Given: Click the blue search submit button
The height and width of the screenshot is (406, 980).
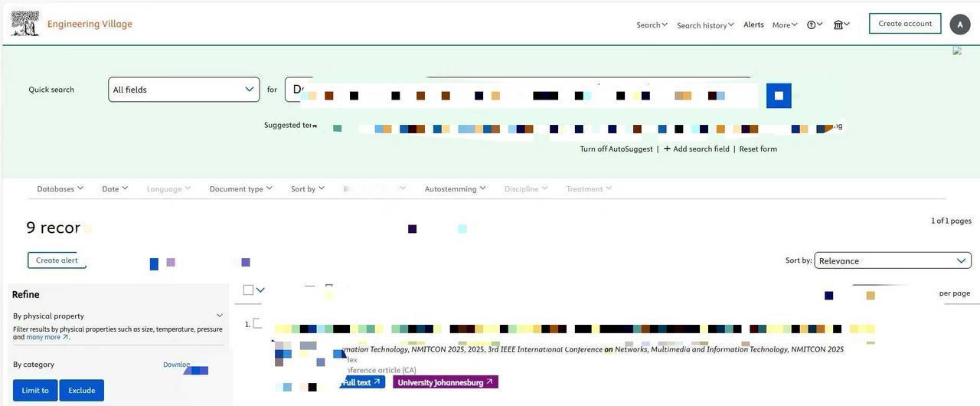Looking at the screenshot, I should (779, 96).
